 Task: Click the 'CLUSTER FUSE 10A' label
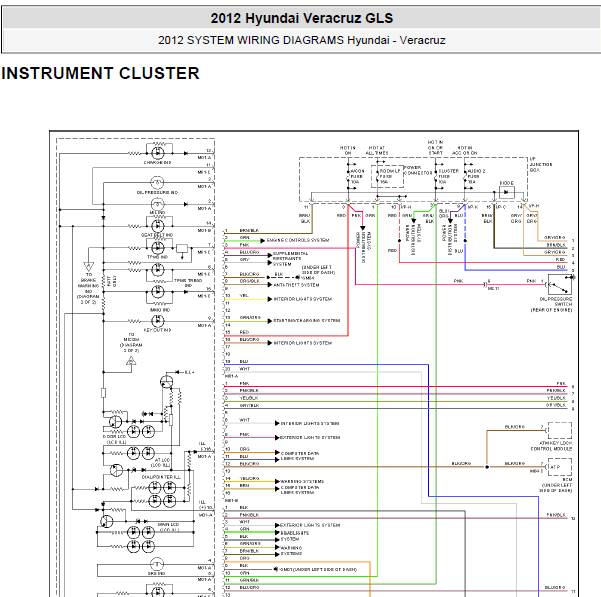(x=448, y=176)
